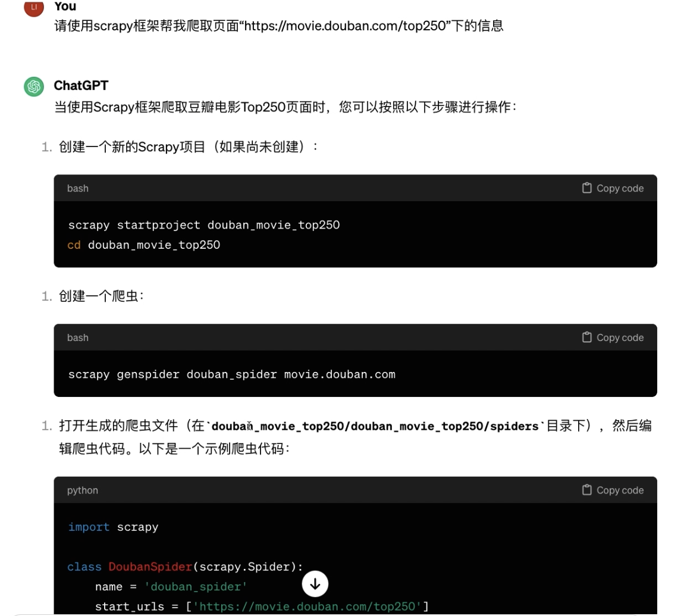Click the scrapy genspider command line
This screenshot has height=616, width=687.
coord(232,374)
